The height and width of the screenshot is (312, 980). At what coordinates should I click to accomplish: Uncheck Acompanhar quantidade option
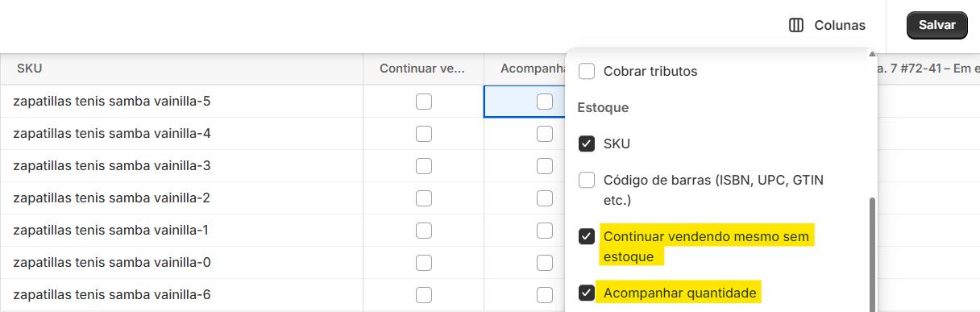click(587, 293)
